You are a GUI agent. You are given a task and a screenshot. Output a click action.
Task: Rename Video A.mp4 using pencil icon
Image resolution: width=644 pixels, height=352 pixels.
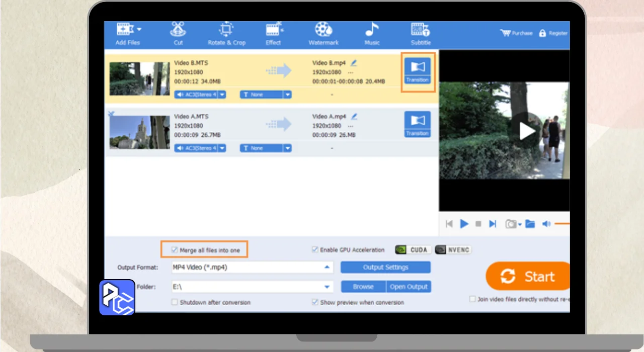point(354,116)
